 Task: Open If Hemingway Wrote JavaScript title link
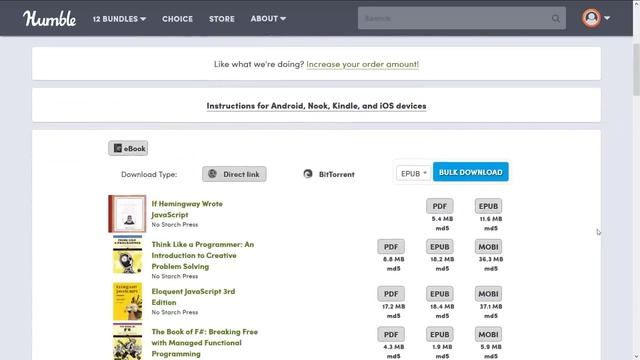(187, 209)
